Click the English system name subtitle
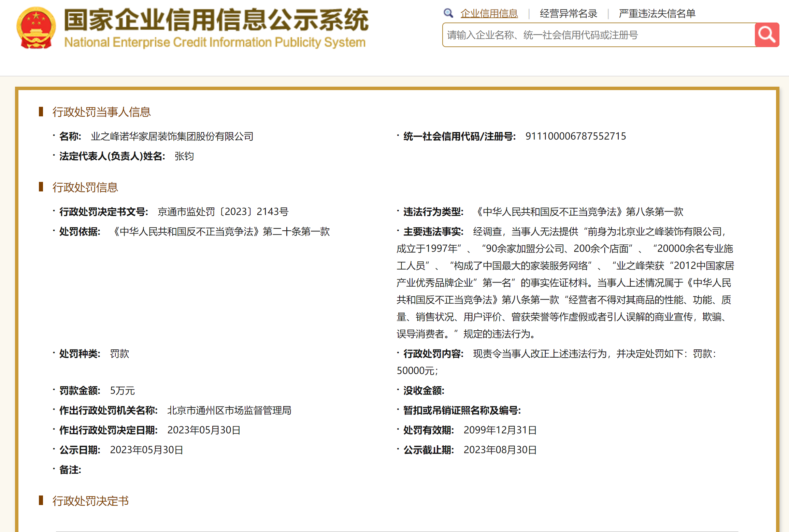789x532 pixels. tap(215, 42)
